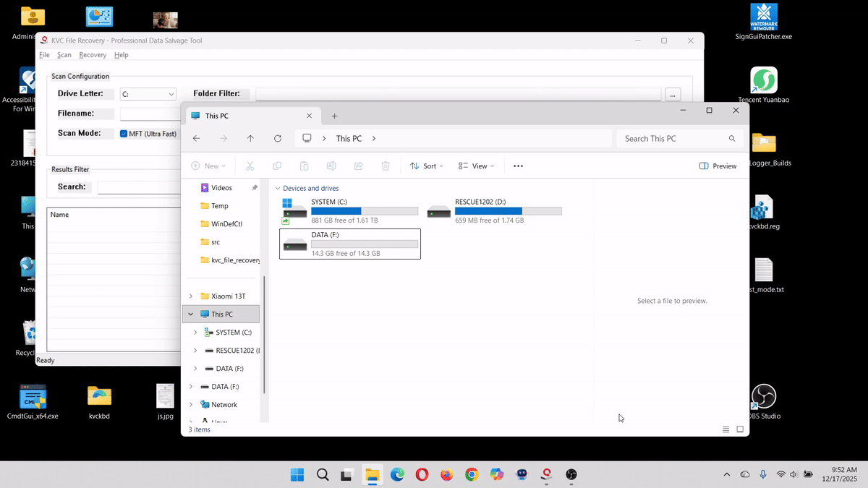
Task: Open the Scan menu in KVC File Recovery
Action: click(64, 54)
